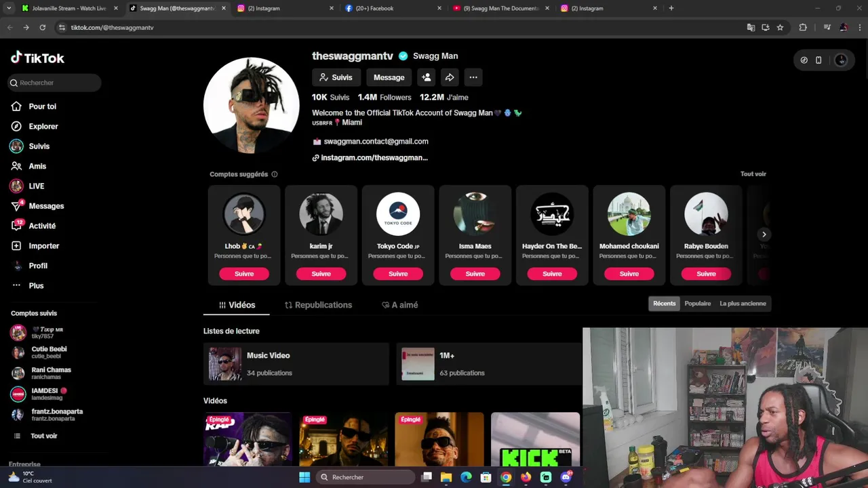Sort videos by La plus ancienne

click(743, 304)
